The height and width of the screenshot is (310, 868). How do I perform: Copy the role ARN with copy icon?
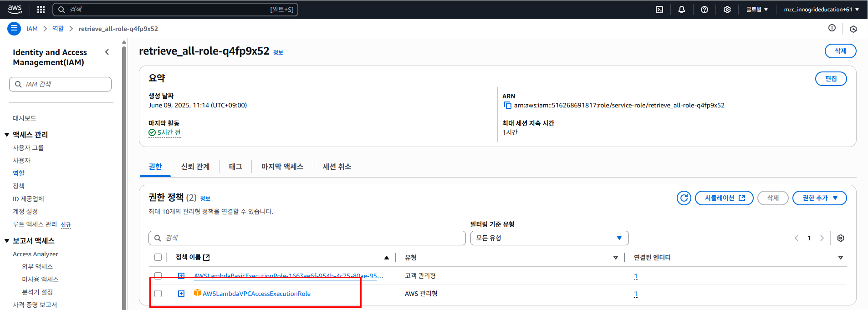(507, 105)
